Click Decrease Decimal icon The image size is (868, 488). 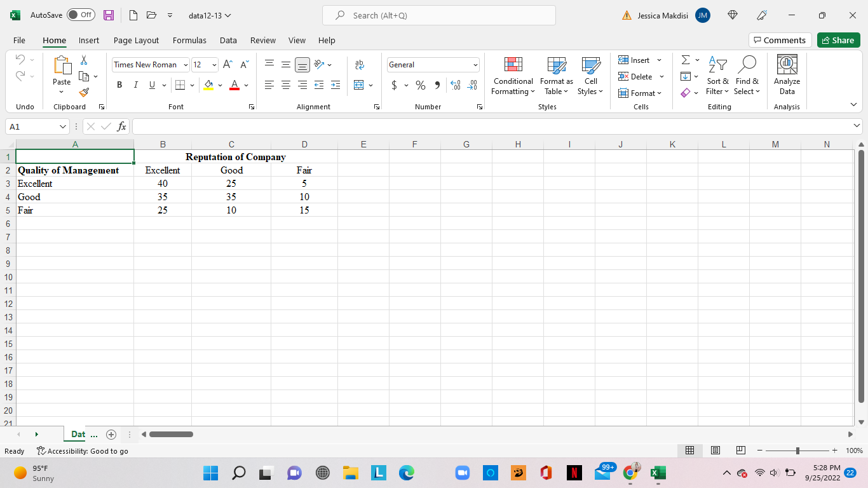pyautogui.click(x=472, y=85)
